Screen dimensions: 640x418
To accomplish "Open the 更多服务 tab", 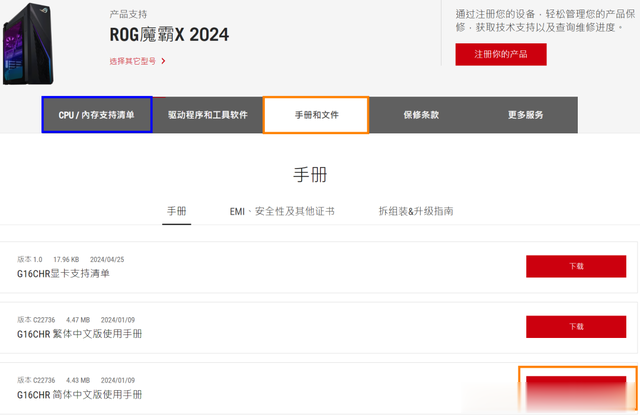I will point(525,115).
